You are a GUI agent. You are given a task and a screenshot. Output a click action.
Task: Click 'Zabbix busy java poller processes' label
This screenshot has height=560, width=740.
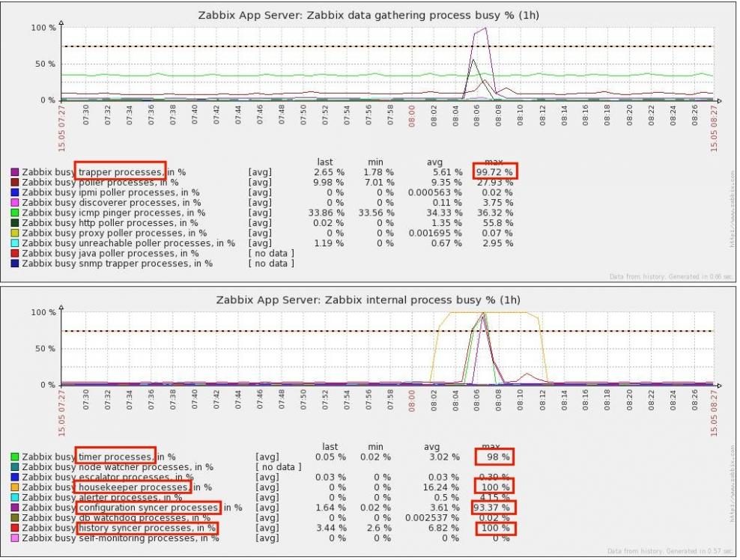[x=110, y=253]
